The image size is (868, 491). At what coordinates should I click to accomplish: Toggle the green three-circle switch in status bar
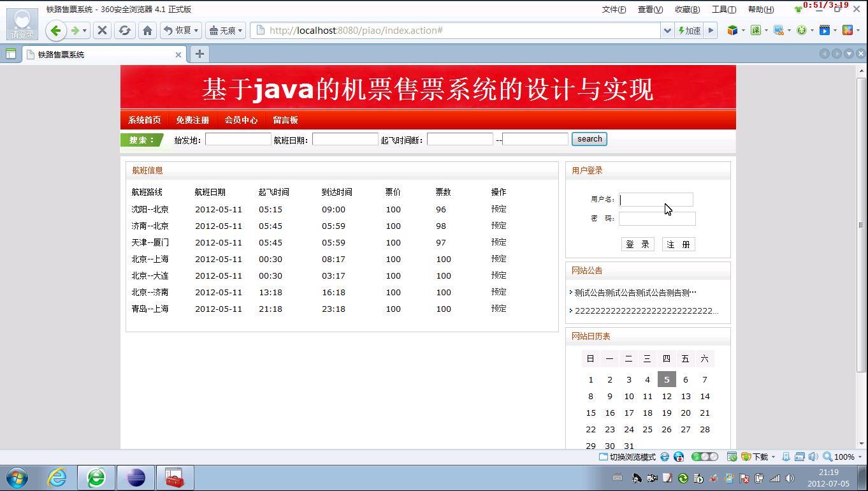pyautogui.click(x=705, y=457)
